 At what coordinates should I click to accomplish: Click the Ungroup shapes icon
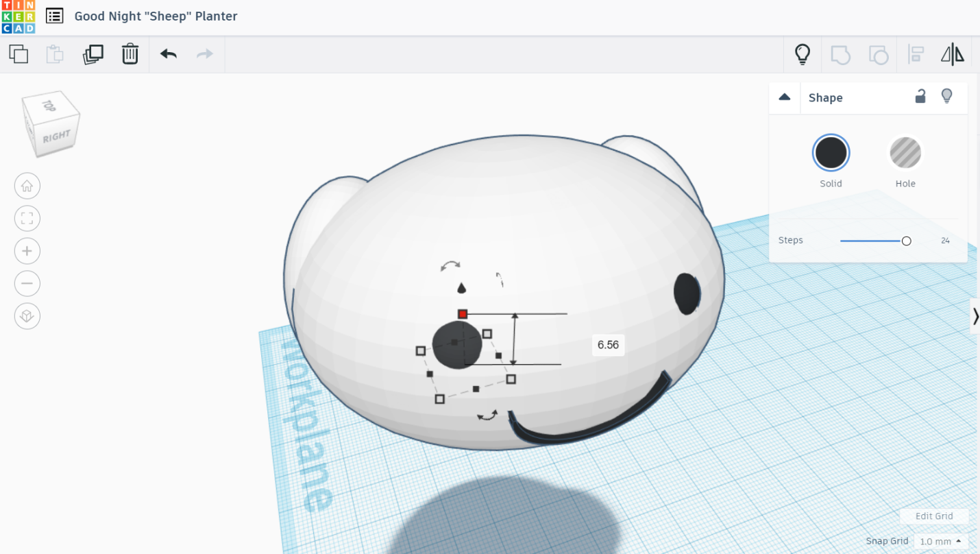878,54
